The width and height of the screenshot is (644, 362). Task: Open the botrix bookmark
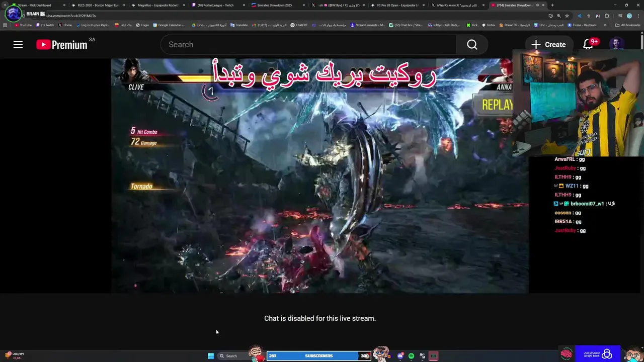[489, 25]
